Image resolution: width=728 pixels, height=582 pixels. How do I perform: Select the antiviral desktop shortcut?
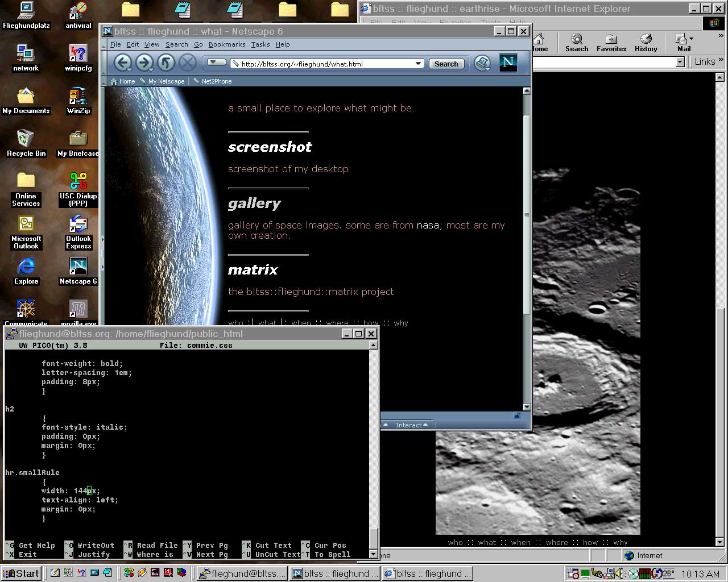pos(78,15)
